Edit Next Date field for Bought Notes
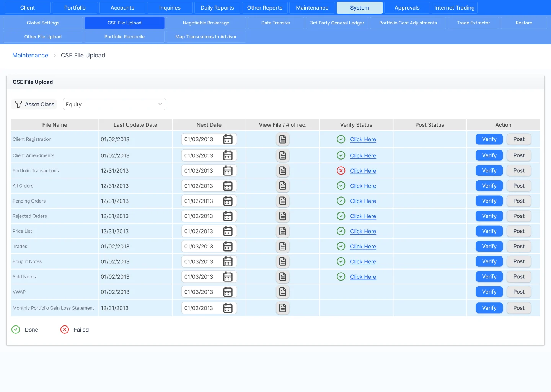The width and height of the screenshot is (551, 392). click(x=209, y=261)
